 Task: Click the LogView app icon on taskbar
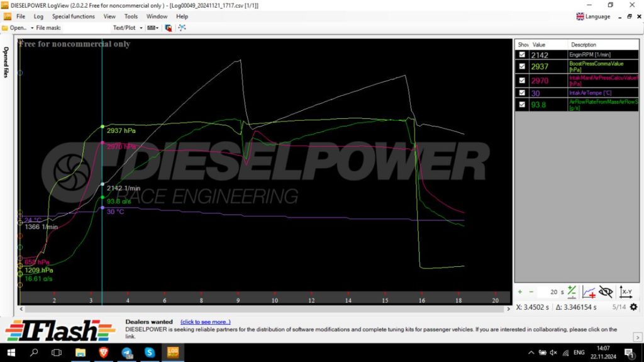tap(173, 353)
